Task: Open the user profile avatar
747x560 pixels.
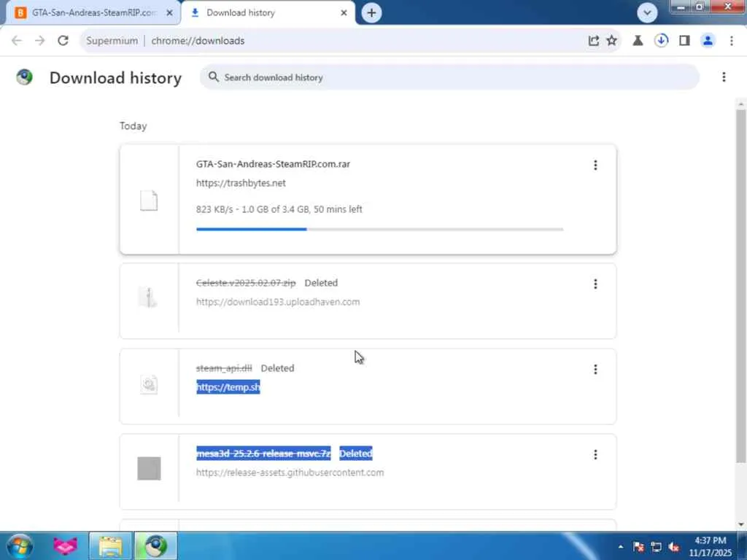Action: click(708, 41)
